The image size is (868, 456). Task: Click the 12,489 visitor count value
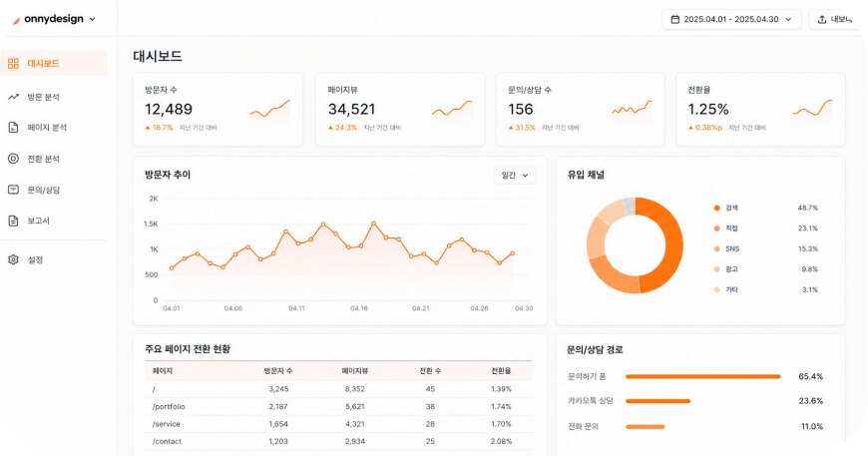(x=169, y=110)
